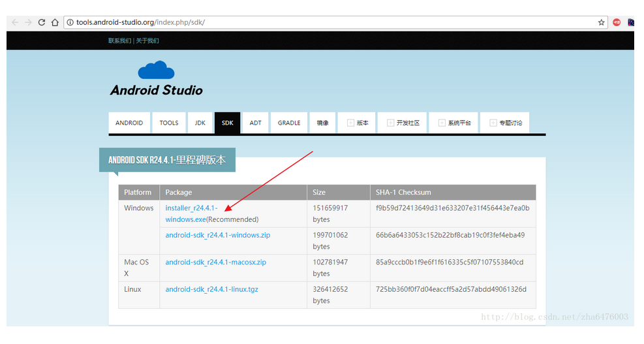
Task: Go to the browser home page icon
Action: pos(55,22)
